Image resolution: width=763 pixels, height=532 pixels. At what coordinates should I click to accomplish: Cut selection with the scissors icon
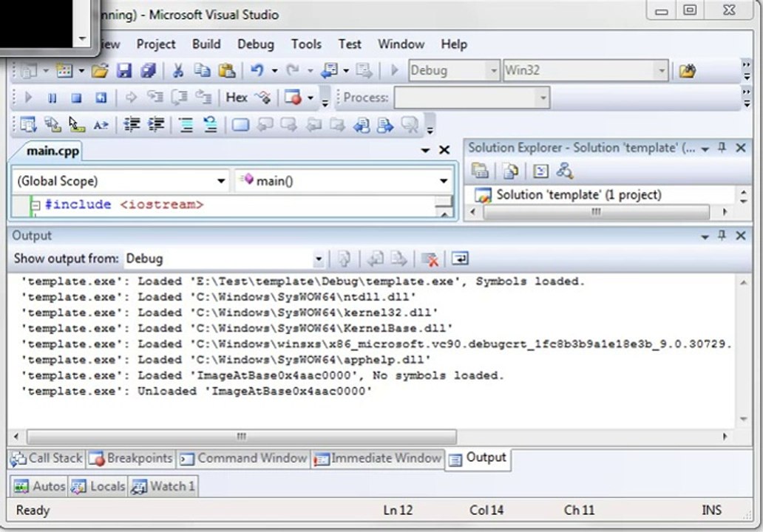click(x=178, y=71)
